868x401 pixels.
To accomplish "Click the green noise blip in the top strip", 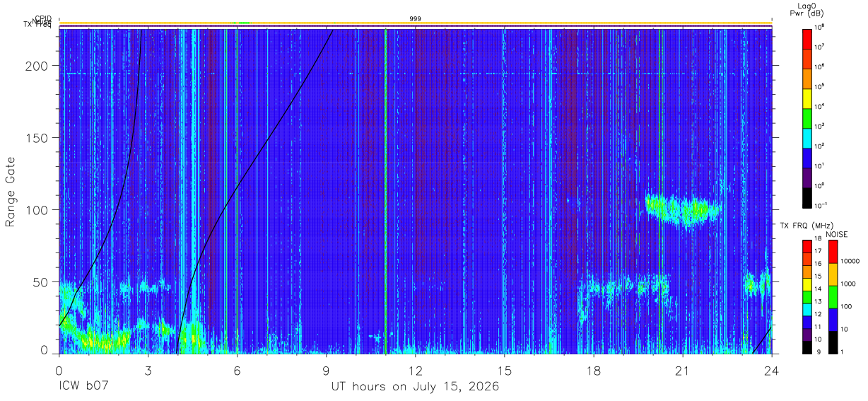I will click(x=242, y=23).
